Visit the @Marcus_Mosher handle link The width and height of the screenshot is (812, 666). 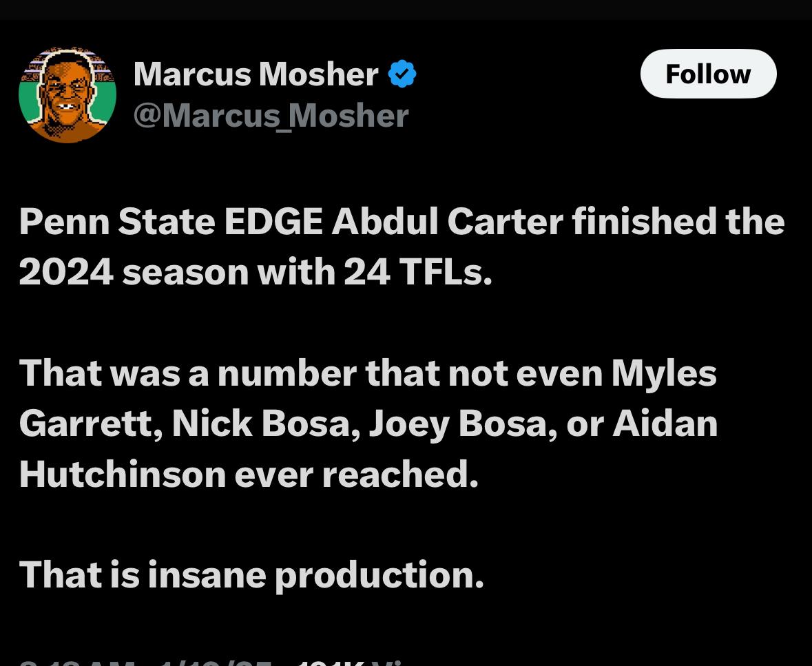(271, 116)
